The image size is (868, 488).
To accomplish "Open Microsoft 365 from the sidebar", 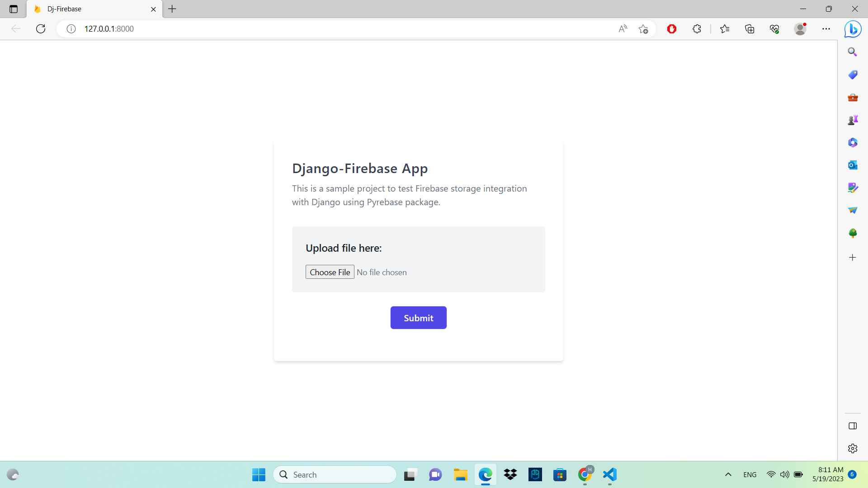I will pos(852,142).
